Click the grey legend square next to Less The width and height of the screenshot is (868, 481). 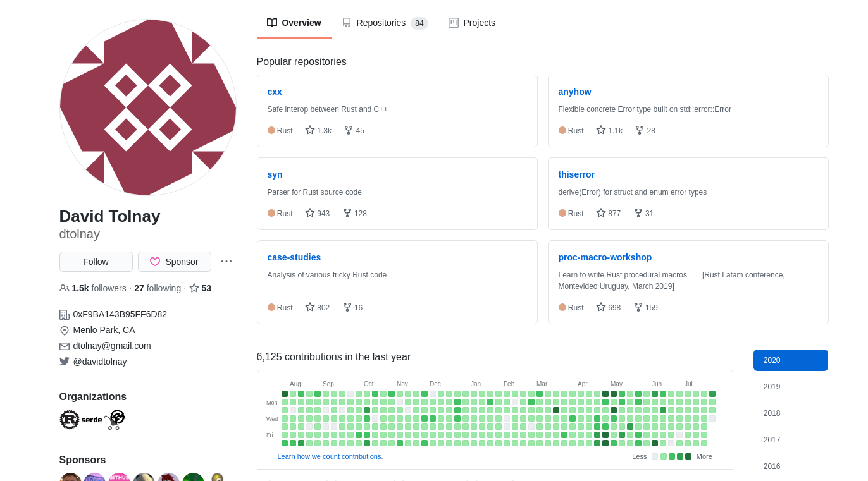[x=655, y=456]
